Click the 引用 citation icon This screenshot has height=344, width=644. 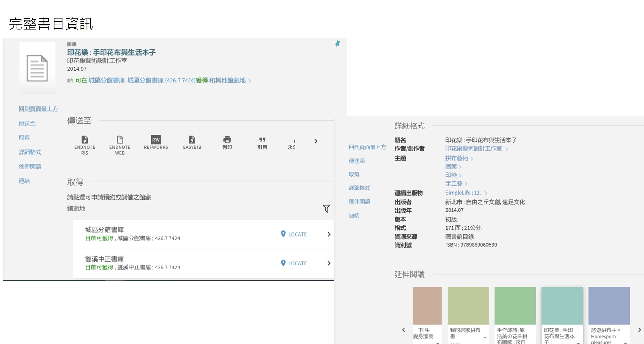click(262, 140)
